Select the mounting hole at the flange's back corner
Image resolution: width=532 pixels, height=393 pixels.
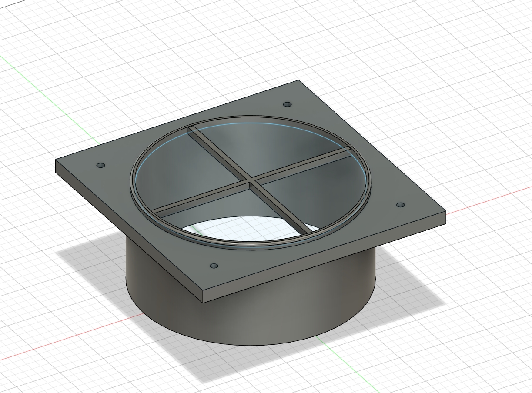click(x=287, y=104)
